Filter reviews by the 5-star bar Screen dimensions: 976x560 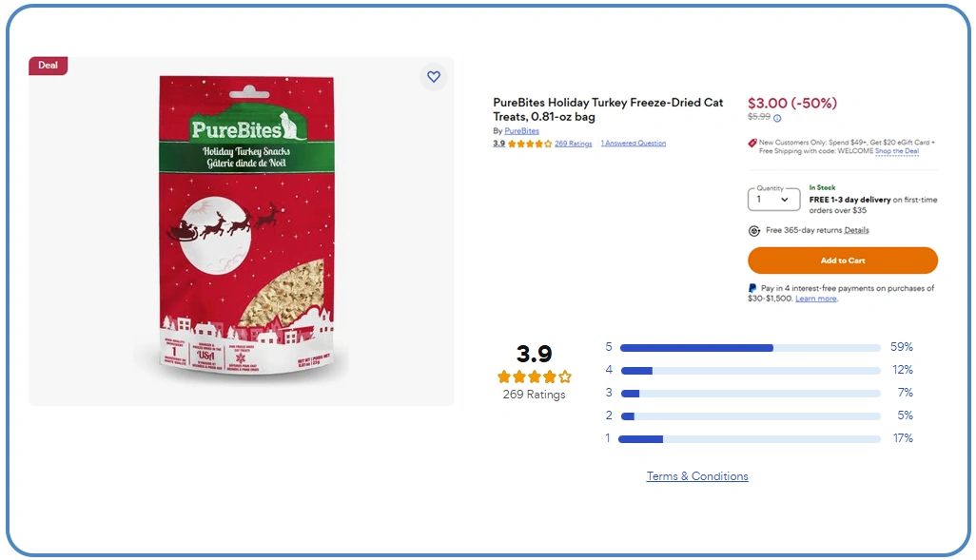pos(750,347)
